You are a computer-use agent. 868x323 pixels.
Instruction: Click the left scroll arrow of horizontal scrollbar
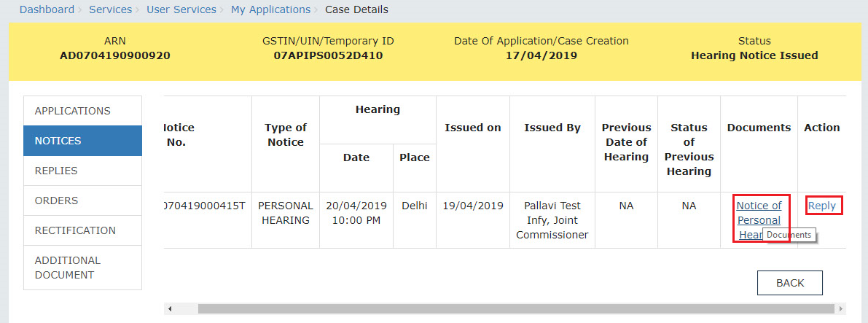pyautogui.click(x=170, y=308)
